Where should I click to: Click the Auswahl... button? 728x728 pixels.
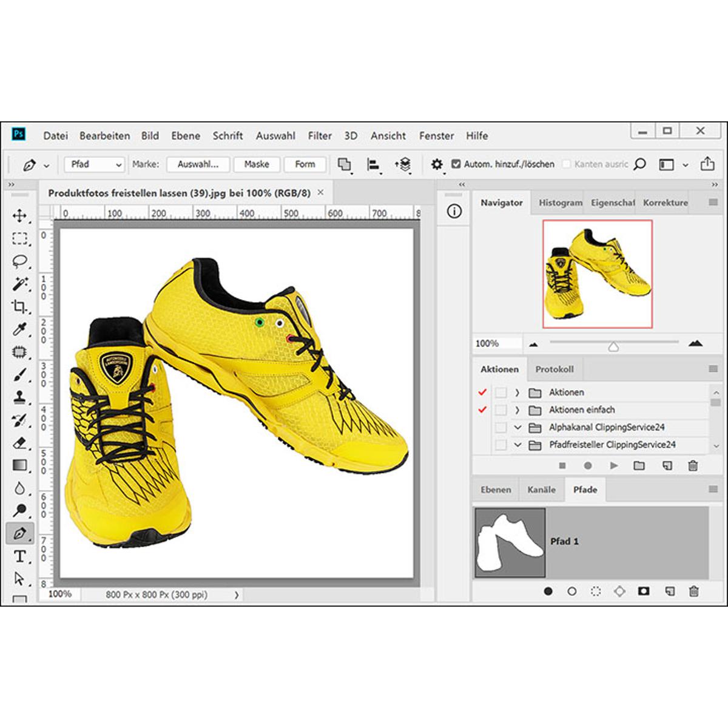(x=198, y=164)
